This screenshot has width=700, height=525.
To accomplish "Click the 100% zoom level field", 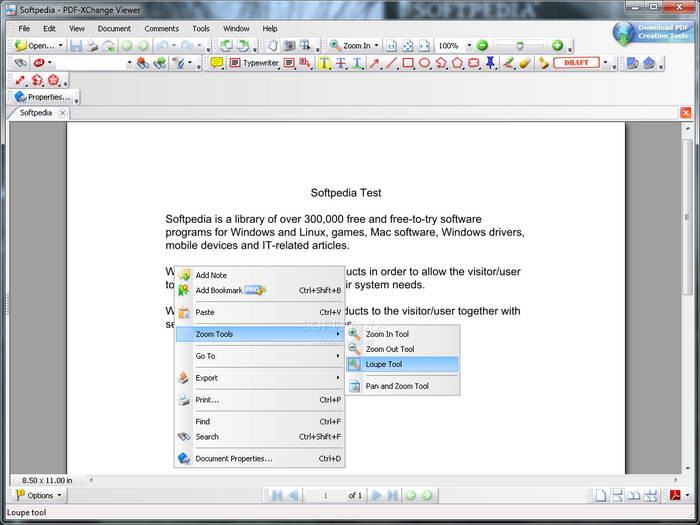I will [x=450, y=46].
